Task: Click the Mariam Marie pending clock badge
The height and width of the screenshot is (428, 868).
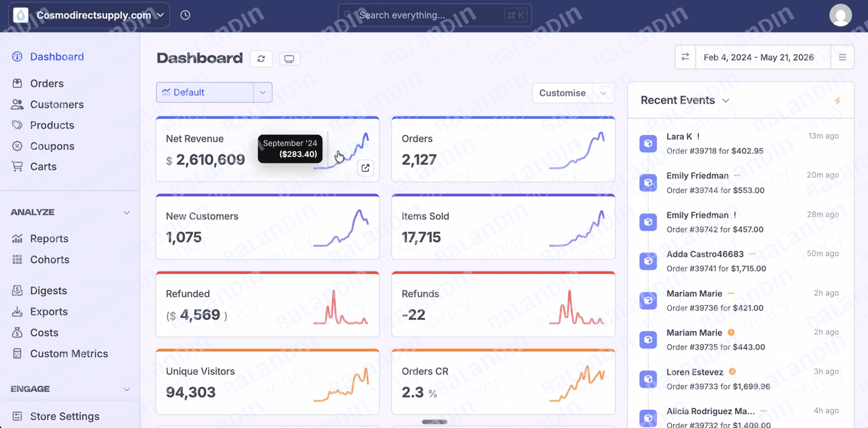Action: [731, 332]
